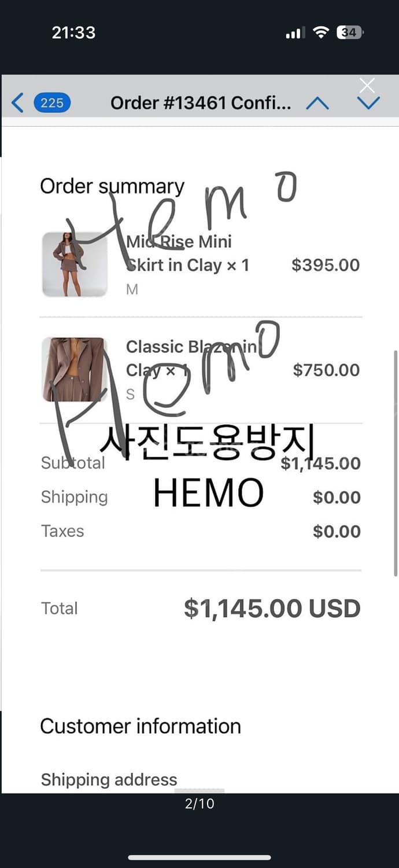Close the email preview with the X
The image size is (399, 868).
[x=367, y=85]
